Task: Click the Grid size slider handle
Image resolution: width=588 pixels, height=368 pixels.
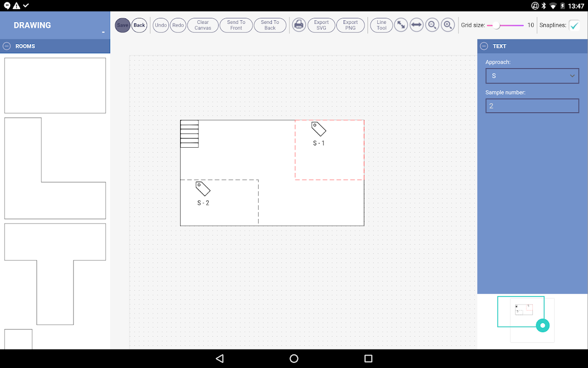Action: [x=496, y=25]
